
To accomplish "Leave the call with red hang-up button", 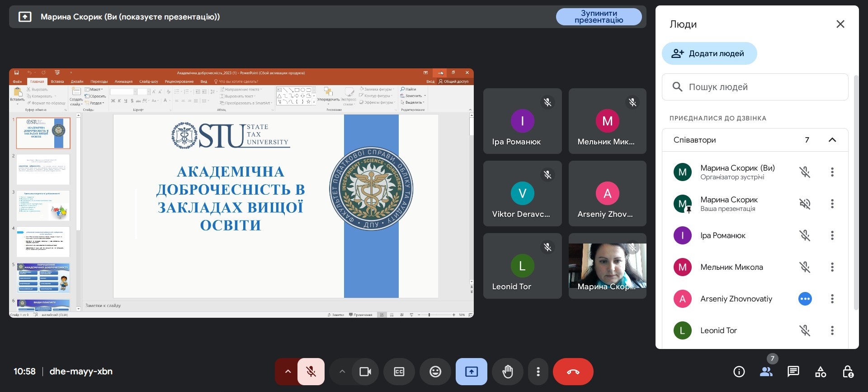I will (x=573, y=372).
